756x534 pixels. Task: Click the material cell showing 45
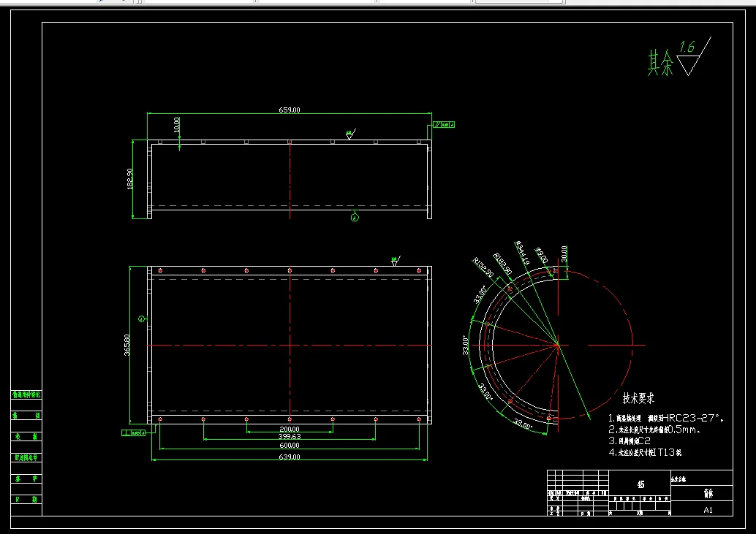point(640,484)
